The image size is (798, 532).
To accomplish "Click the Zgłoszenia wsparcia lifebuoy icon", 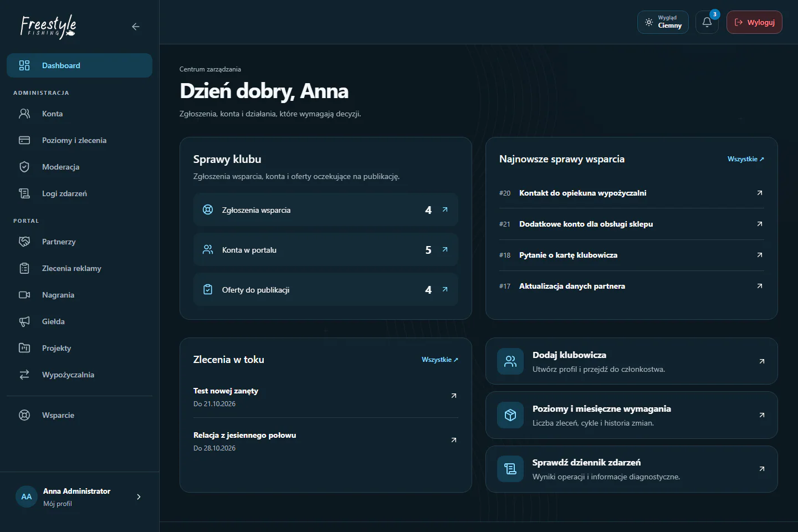I will 208,209.
